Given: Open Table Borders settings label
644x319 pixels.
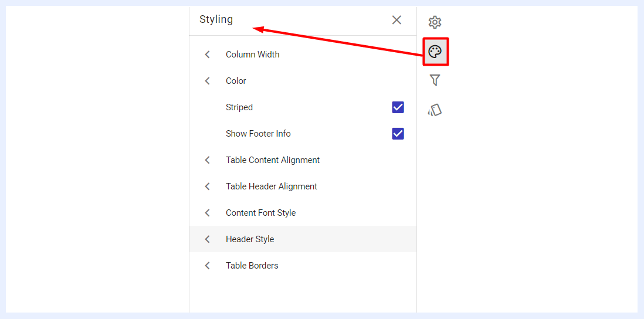Looking at the screenshot, I should click(252, 266).
